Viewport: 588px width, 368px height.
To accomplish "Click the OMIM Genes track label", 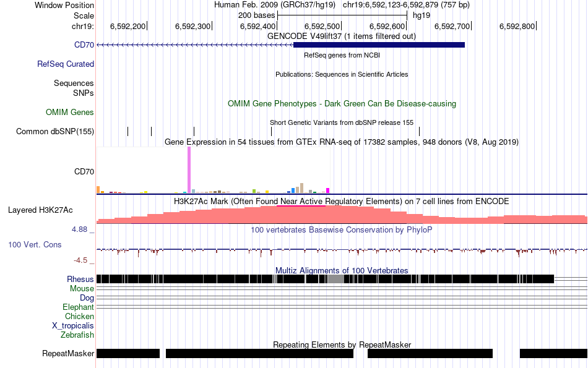I will click(x=70, y=113).
